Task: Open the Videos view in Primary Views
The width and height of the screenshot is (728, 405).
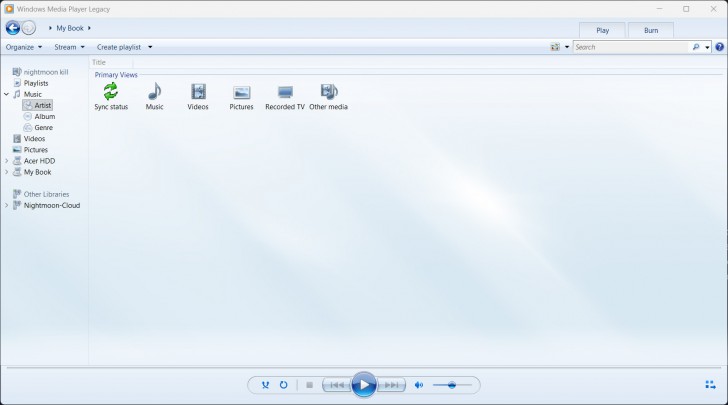Action: click(x=198, y=96)
